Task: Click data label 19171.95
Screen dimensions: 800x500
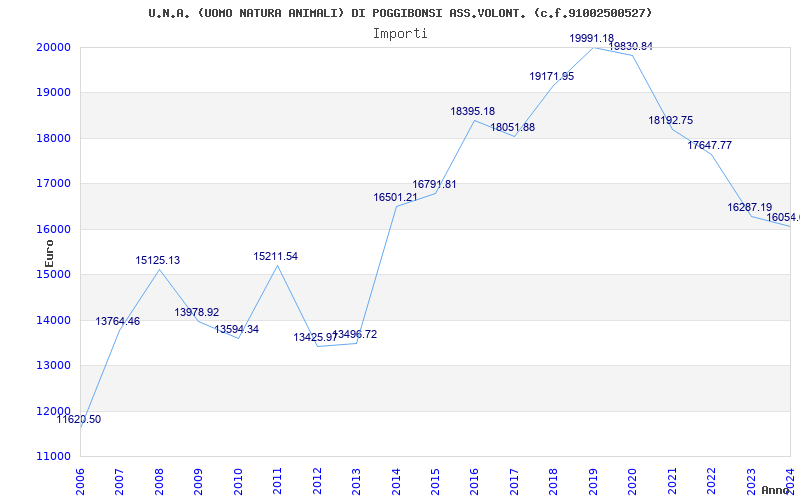Action: coord(552,77)
